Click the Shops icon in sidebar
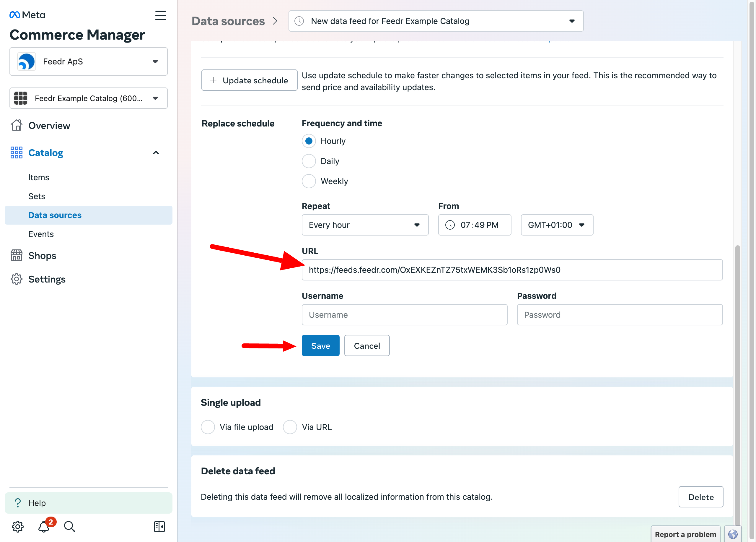This screenshot has height=542, width=756. coord(16,254)
